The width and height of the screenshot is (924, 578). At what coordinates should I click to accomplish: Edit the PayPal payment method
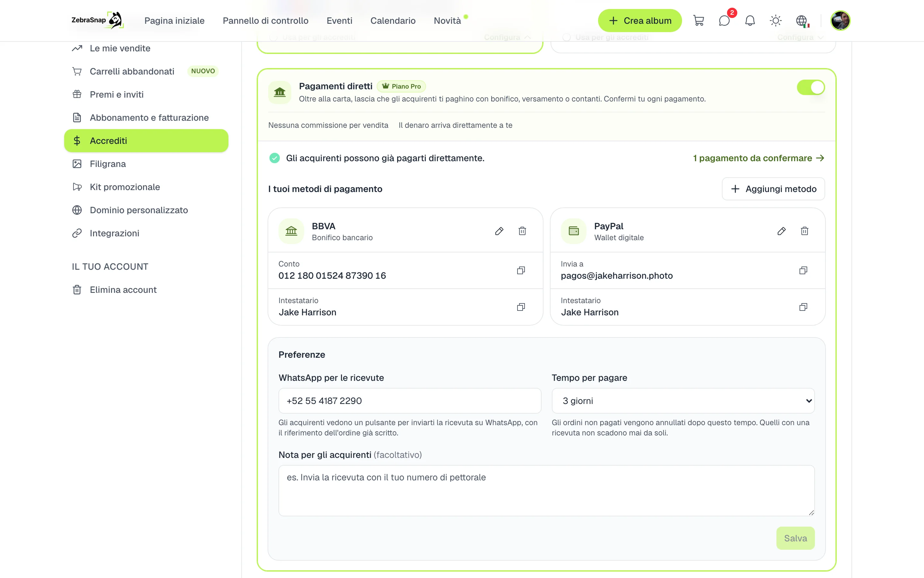click(781, 231)
